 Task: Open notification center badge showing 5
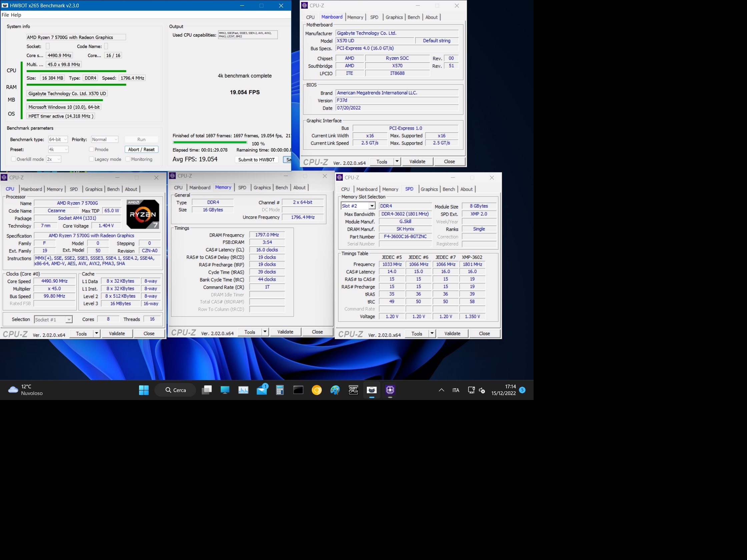tap(522, 390)
